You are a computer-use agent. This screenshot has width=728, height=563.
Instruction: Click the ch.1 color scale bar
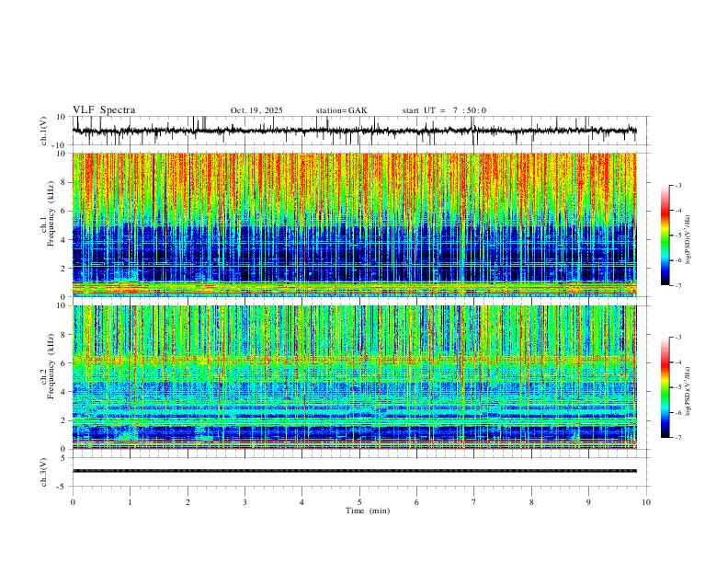coord(665,236)
